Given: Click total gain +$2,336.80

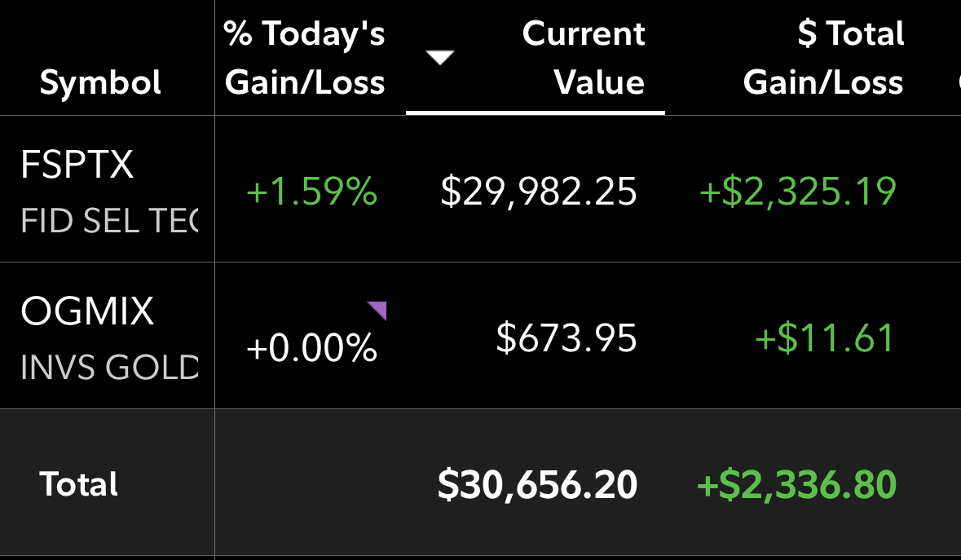Looking at the screenshot, I should pos(796,485).
